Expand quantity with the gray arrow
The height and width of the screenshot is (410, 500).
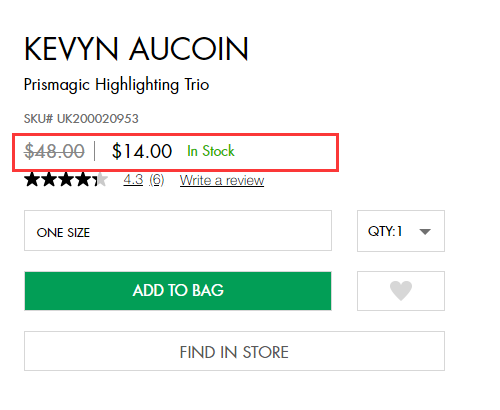(x=425, y=232)
